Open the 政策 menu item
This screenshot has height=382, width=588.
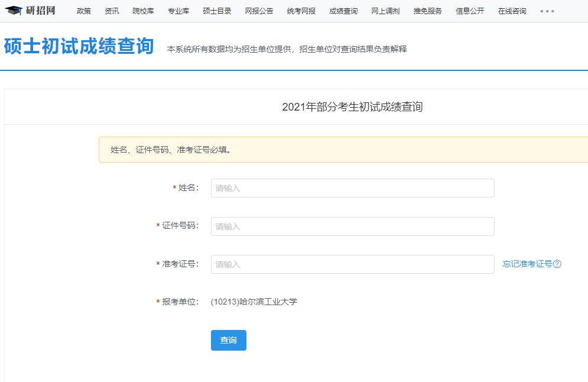83,11
